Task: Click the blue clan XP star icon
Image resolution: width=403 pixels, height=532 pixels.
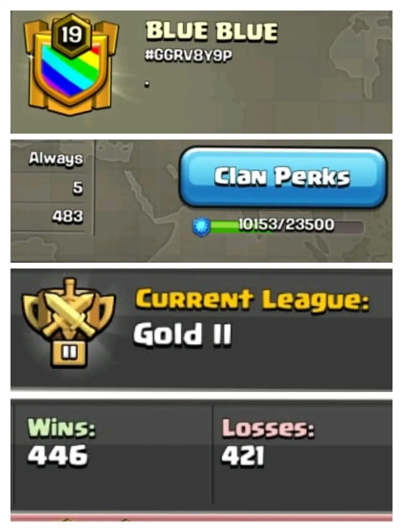Action: [201, 226]
